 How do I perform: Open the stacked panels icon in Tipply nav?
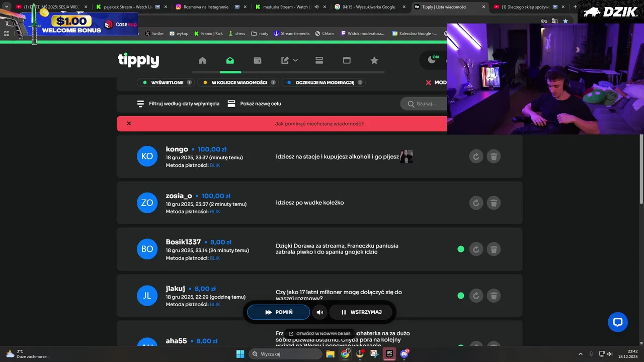coord(319,60)
